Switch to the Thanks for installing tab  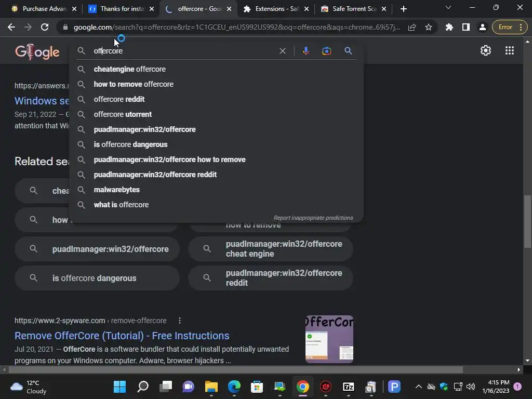tap(122, 9)
